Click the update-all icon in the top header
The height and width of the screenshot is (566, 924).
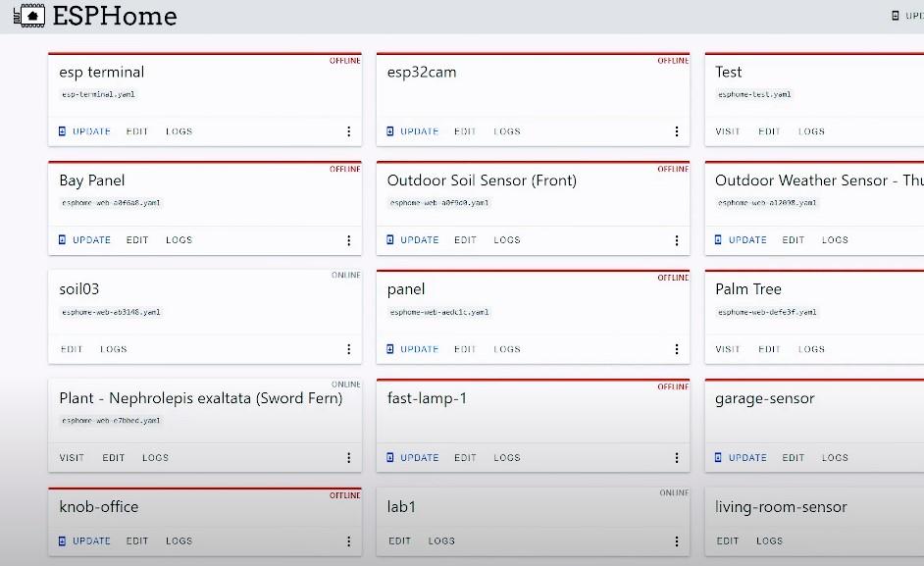(896, 16)
